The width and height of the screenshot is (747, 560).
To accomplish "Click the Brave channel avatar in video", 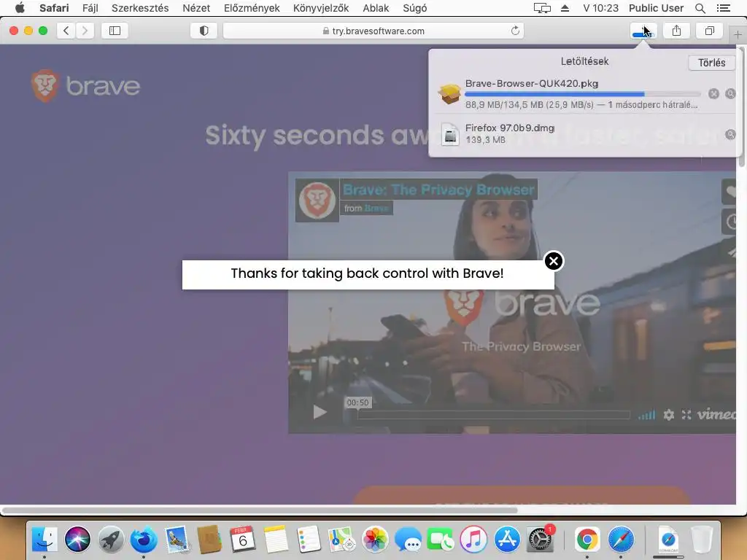I will [317, 201].
